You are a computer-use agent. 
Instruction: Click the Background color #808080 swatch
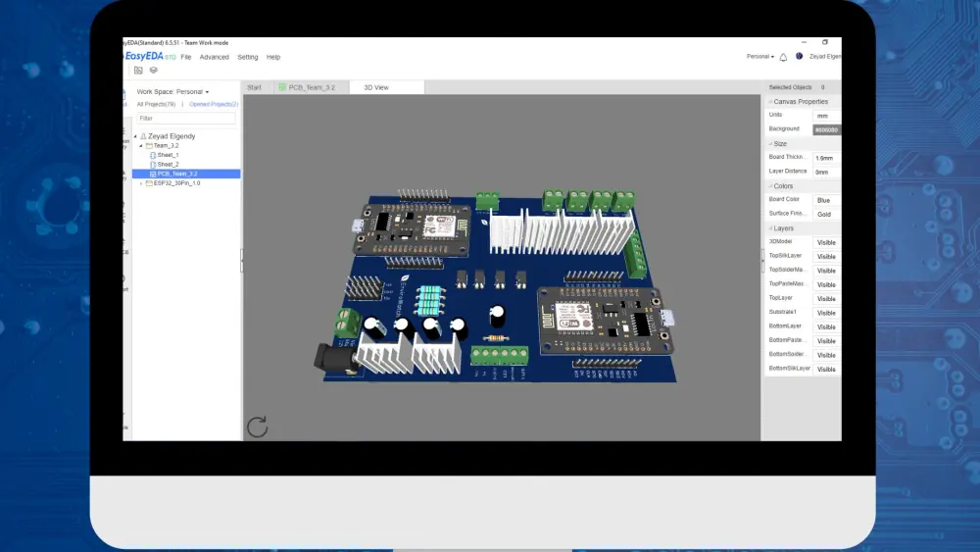(826, 130)
